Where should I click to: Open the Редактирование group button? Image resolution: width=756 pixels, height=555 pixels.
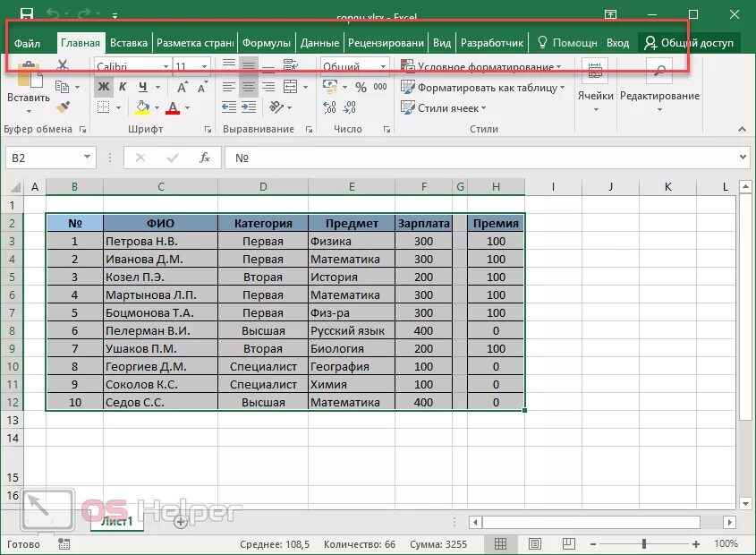(659, 86)
